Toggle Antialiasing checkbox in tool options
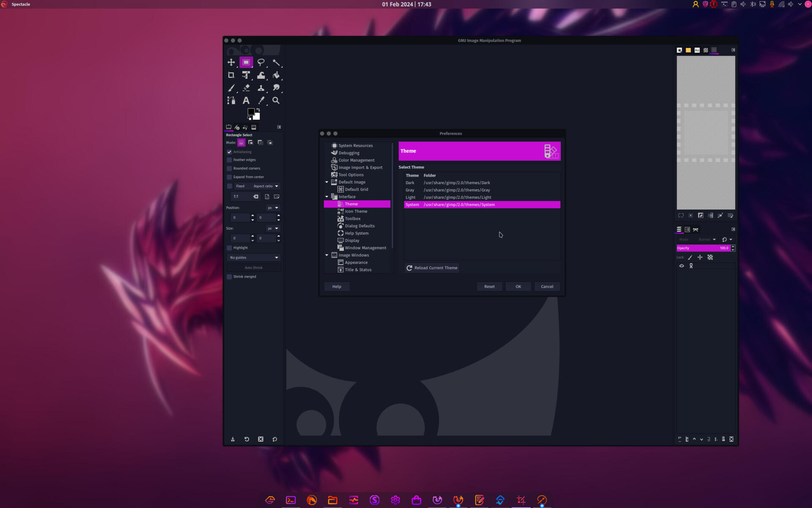The width and height of the screenshot is (812, 508). pos(229,152)
